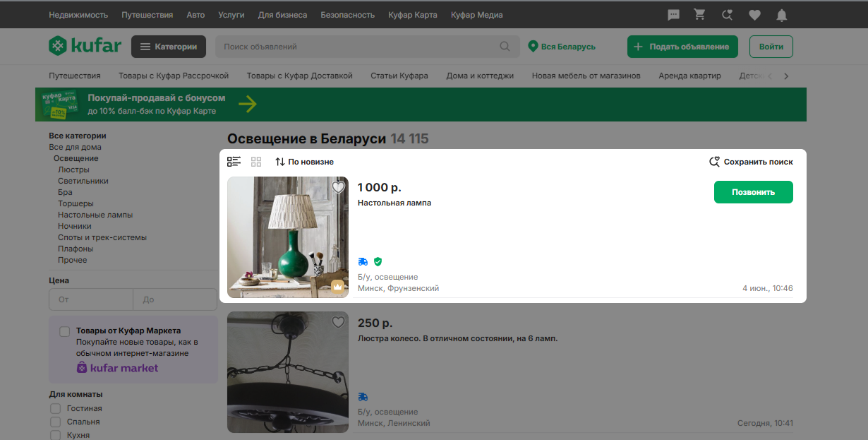Select Настольные лампы subcategory

click(x=95, y=215)
